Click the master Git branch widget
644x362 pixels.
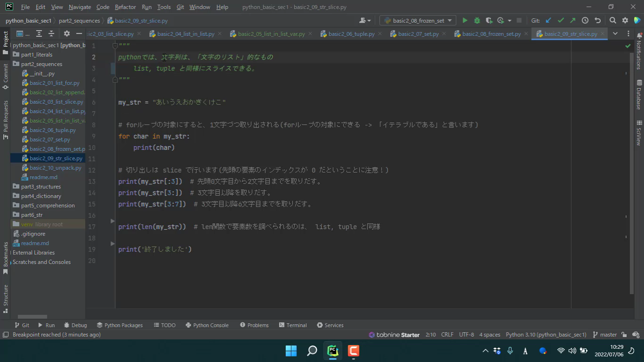tap(604, 335)
